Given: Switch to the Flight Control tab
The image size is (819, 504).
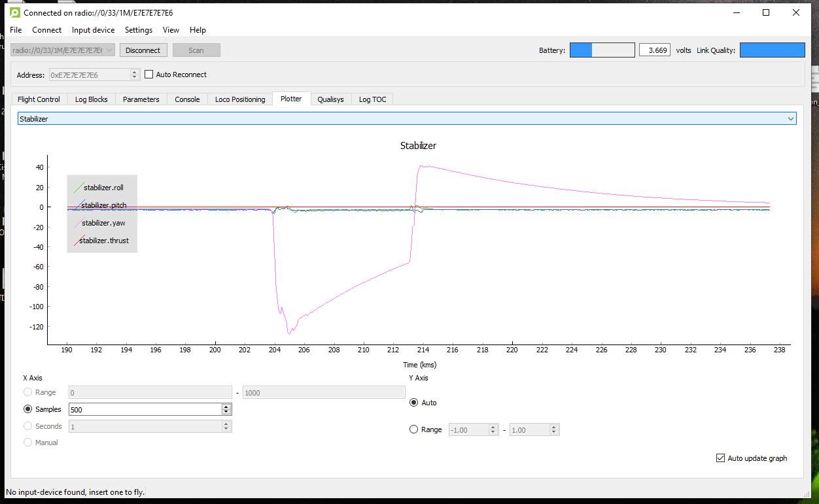Looking at the screenshot, I should [39, 99].
